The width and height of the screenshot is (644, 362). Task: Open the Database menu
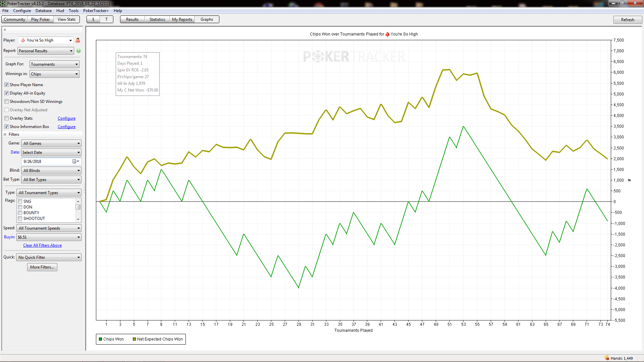point(44,11)
